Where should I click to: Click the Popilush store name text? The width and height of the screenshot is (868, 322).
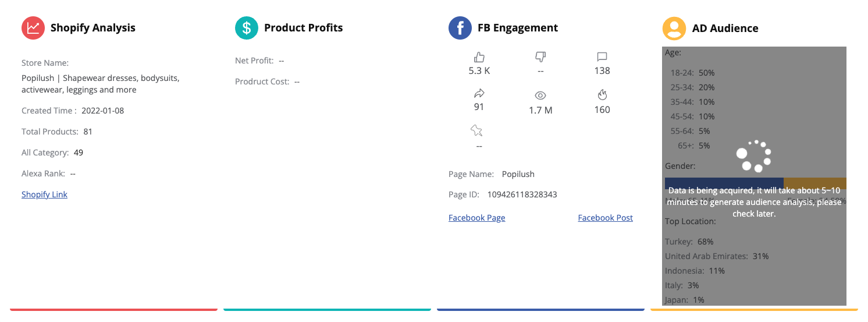(100, 84)
